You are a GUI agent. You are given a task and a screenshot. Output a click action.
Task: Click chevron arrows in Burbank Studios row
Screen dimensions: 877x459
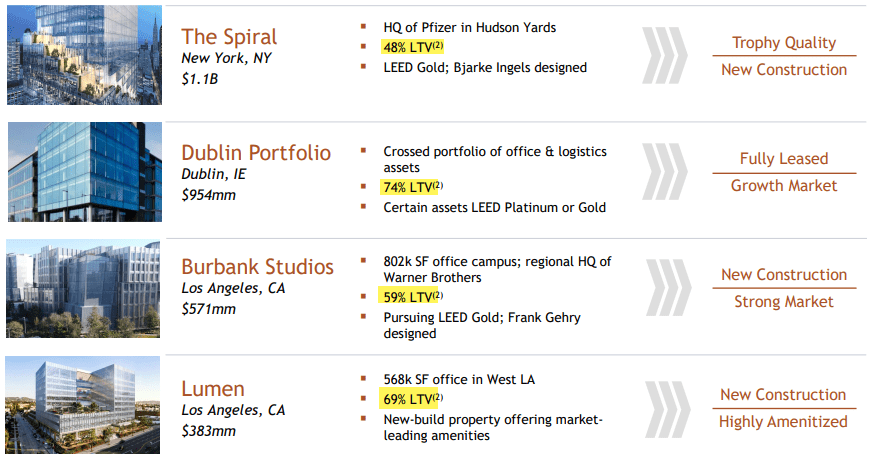[x=668, y=287]
